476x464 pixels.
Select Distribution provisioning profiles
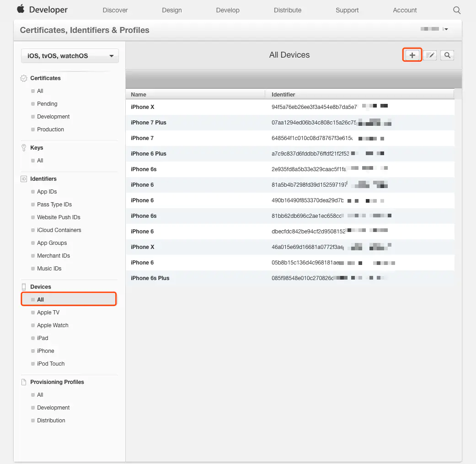(x=51, y=420)
